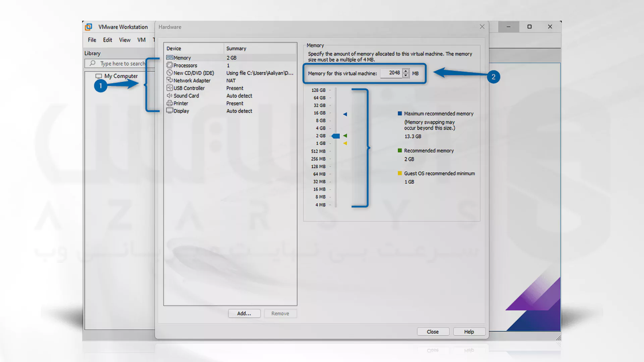The width and height of the screenshot is (644, 362).
Task: Click the green recommended memory marker
Action: coord(345,136)
